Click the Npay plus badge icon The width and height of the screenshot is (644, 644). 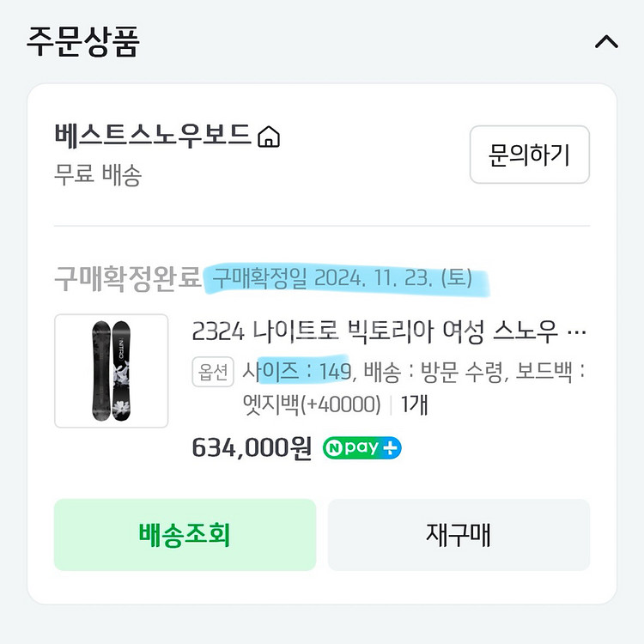[361, 448]
